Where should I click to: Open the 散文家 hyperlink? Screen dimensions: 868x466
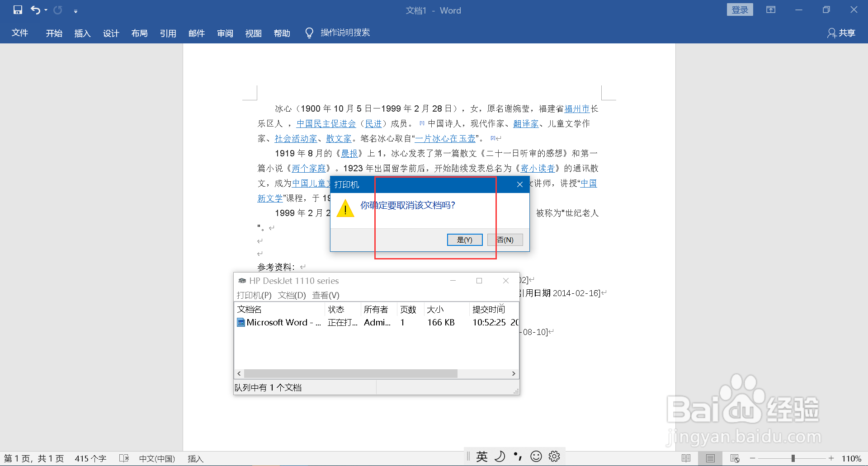tap(339, 138)
